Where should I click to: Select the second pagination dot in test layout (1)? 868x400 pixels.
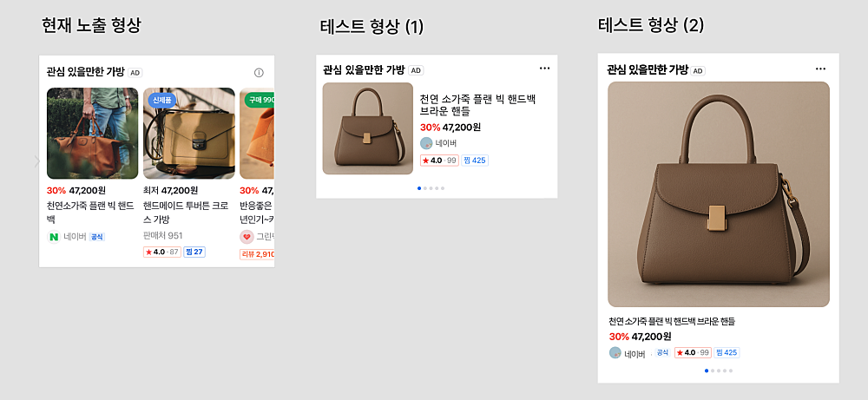tap(424, 188)
